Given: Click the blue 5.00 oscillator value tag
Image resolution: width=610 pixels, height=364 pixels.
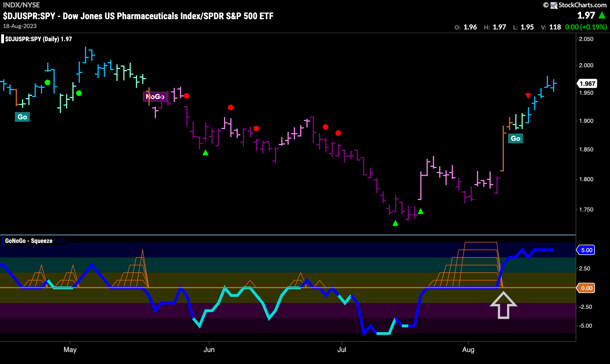Looking at the screenshot, I should [586, 250].
